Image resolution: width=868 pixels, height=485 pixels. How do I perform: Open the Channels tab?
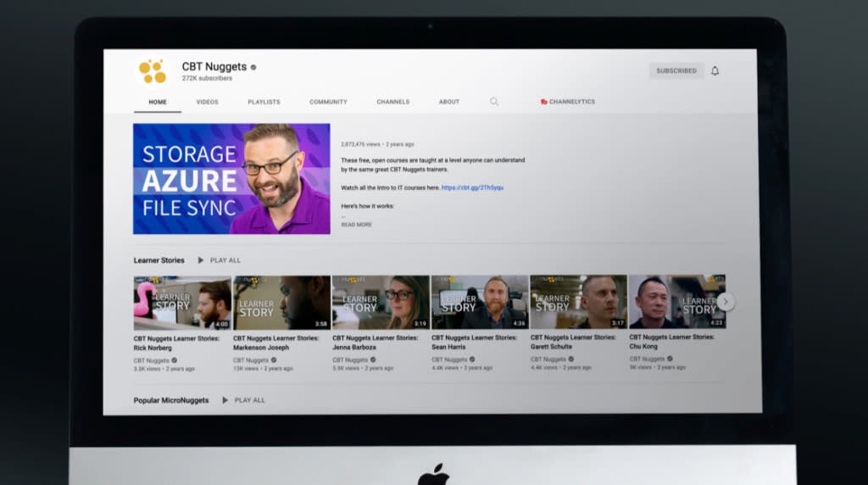click(x=393, y=102)
